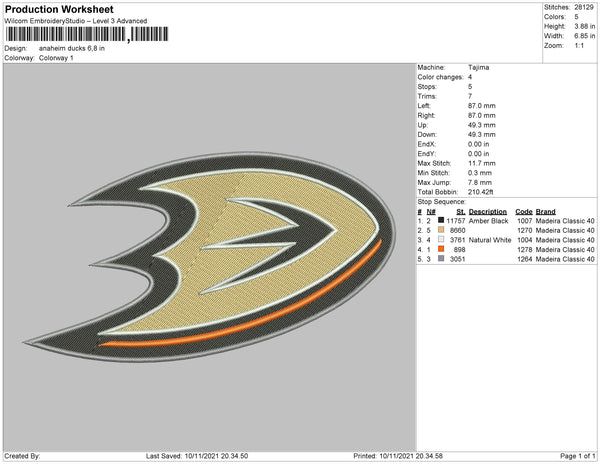Click the zoom value '1:1'
This screenshot has width=600, height=464.
579,46
